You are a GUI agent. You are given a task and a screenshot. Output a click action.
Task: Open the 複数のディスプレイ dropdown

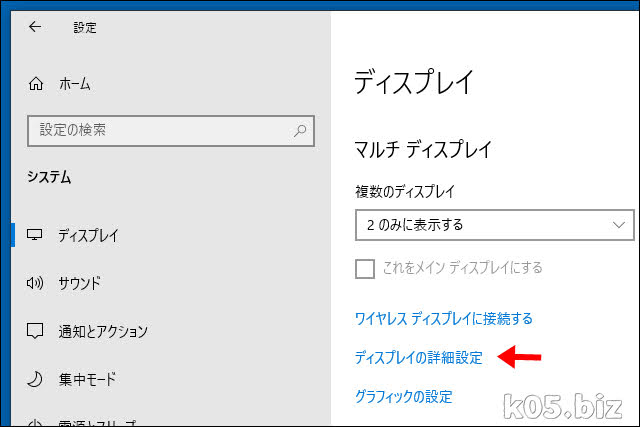pos(495,225)
